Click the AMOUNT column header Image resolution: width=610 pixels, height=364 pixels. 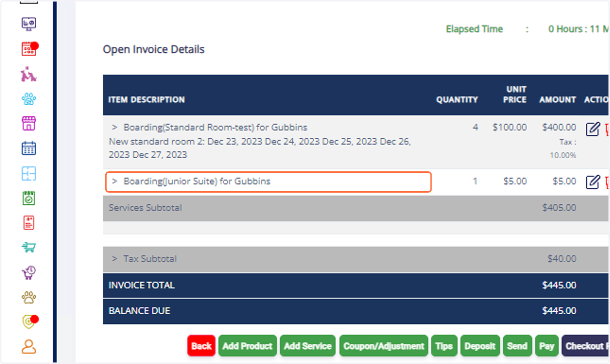(x=558, y=100)
